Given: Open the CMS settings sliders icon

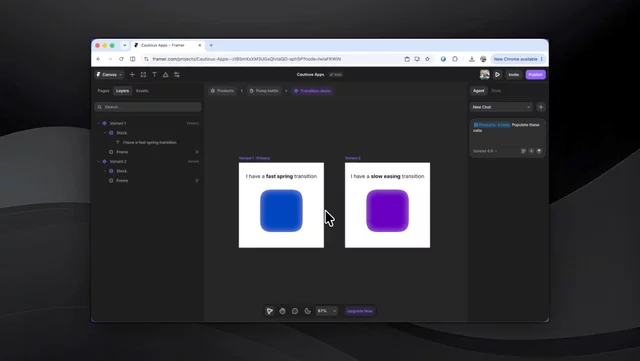Looking at the screenshot, I should tap(177, 75).
